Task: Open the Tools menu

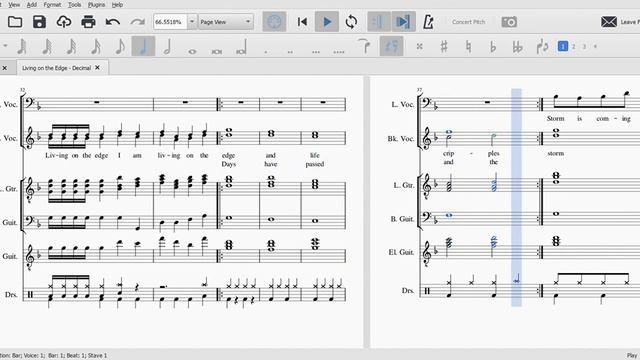Action: [74, 5]
